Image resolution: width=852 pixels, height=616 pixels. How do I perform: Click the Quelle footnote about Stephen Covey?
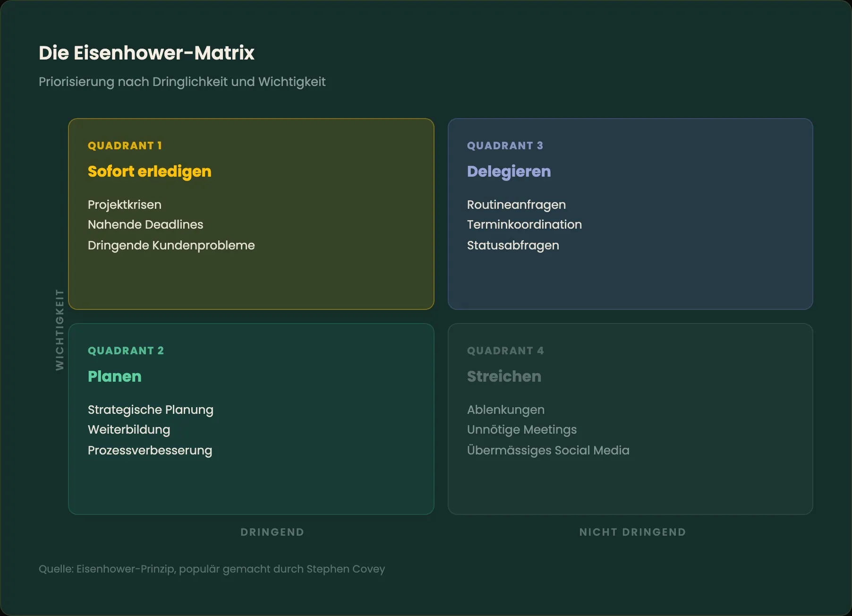[212, 569]
